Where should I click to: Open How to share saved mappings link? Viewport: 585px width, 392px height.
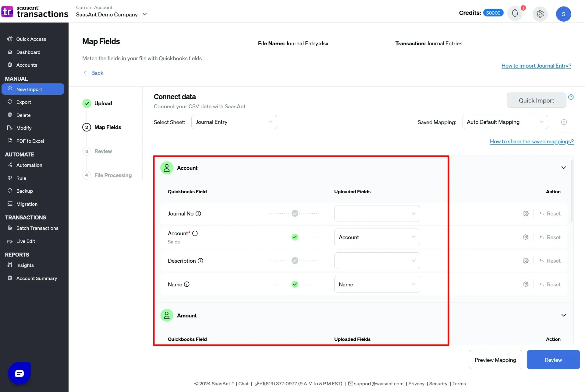(531, 142)
